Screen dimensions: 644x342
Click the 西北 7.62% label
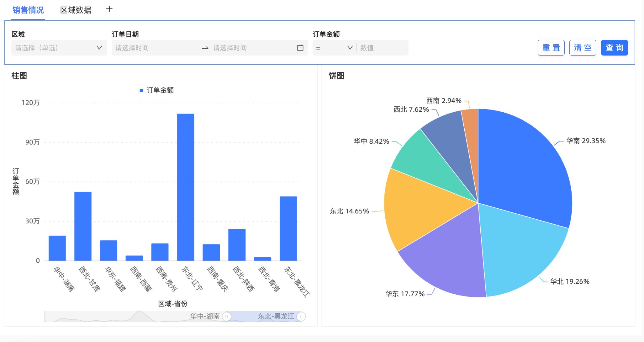(x=411, y=110)
